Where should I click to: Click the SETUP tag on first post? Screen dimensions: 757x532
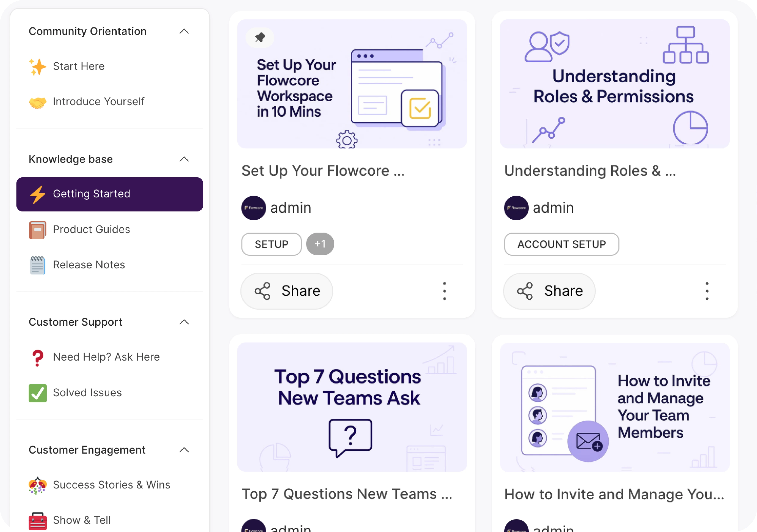pos(271,244)
